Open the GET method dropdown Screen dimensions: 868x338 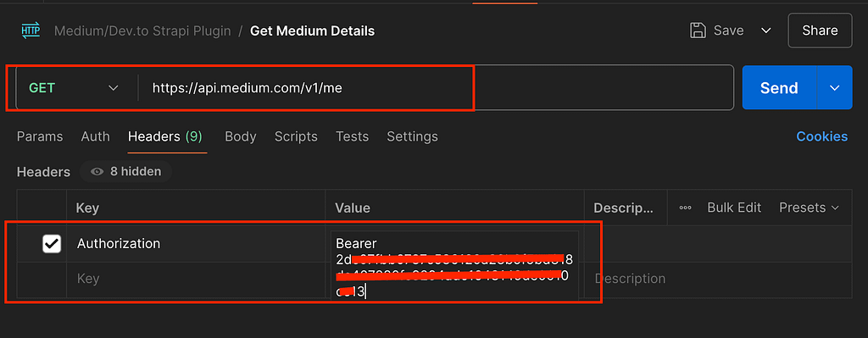click(x=75, y=88)
